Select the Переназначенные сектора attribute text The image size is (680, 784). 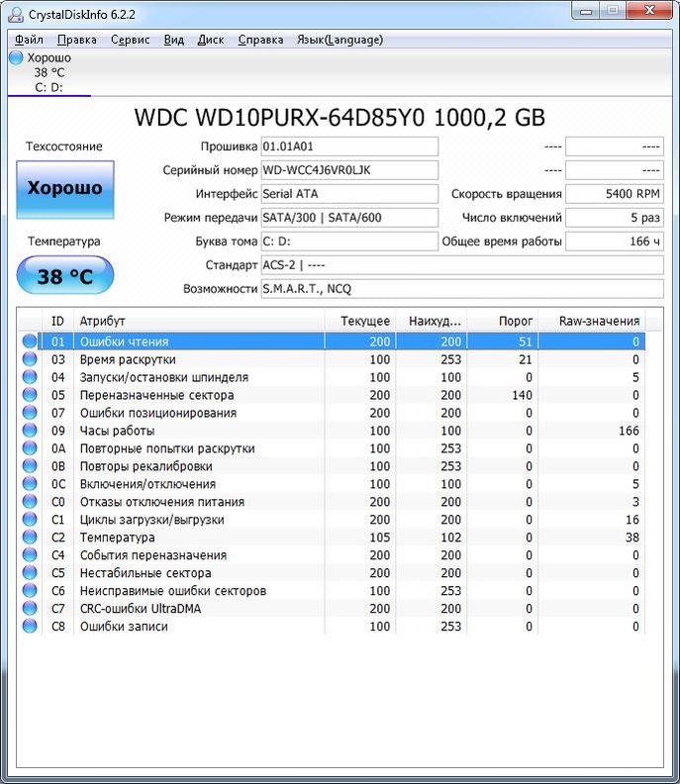point(157,395)
